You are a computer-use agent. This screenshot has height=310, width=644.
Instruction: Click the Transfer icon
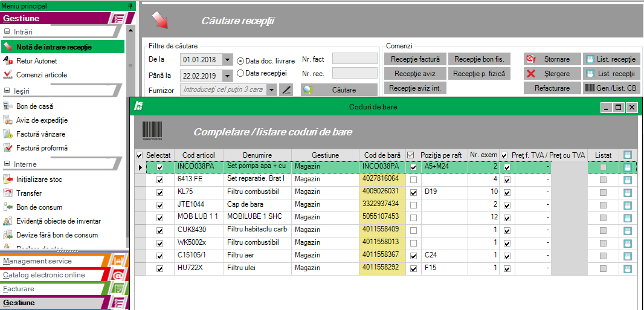coord(8,193)
